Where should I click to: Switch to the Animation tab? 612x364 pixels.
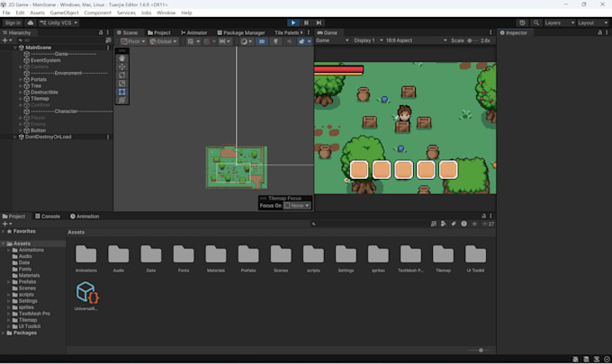click(85, 217)
